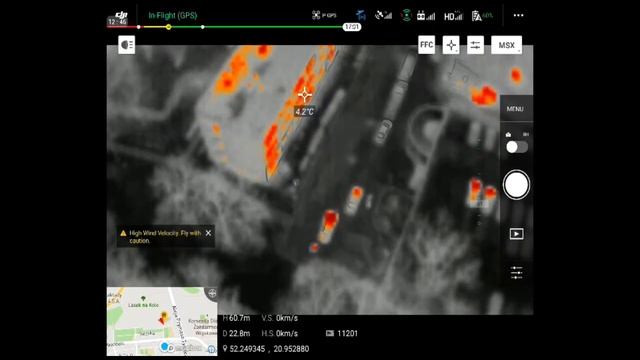Tap the H.S 0km/s horizontal speed readout
This screenshot has height=360, width=640.
point(280,333)
